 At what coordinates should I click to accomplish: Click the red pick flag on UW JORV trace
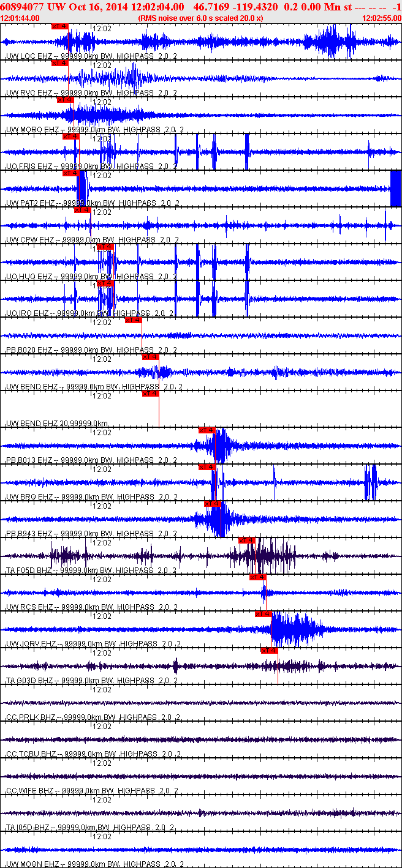click(263, 614)
